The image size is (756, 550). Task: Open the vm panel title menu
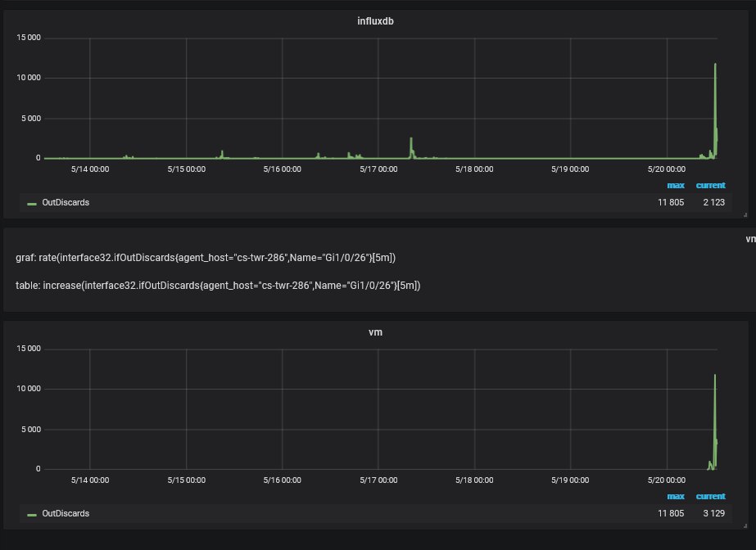pyautogui.click(x=375, y=332)
